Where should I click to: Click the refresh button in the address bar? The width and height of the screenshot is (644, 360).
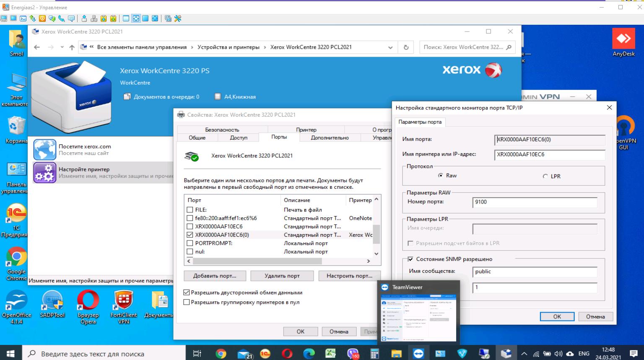tap(406, 47)
